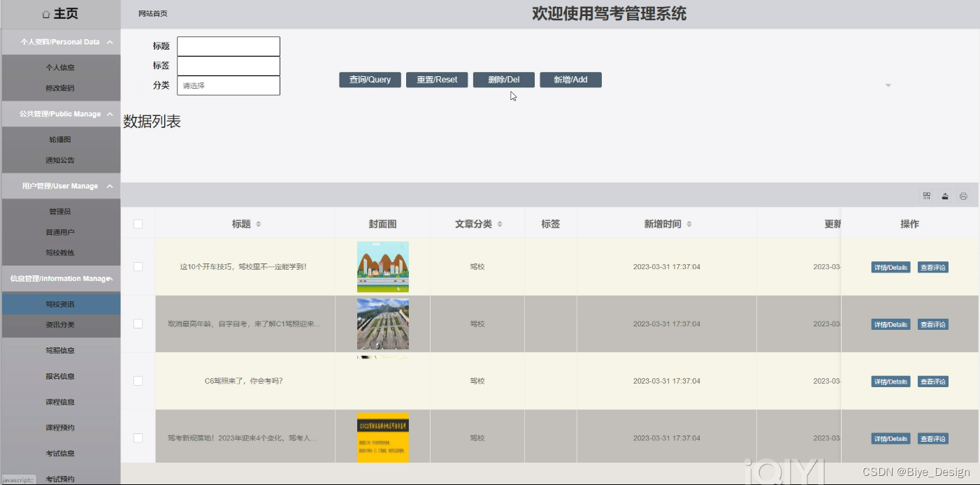Focus the 标题 input field
This screenshot has width=980, height=485.
[x=229, y=46]
